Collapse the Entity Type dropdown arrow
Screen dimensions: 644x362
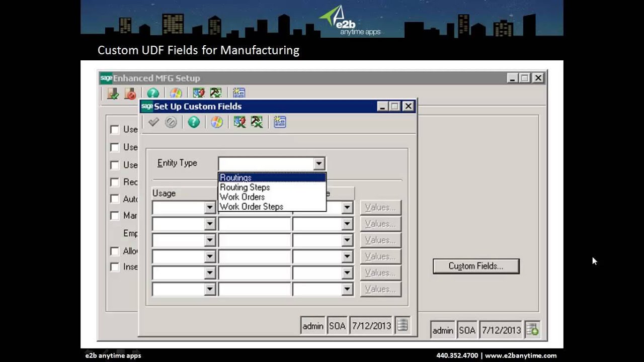point(318,164)
